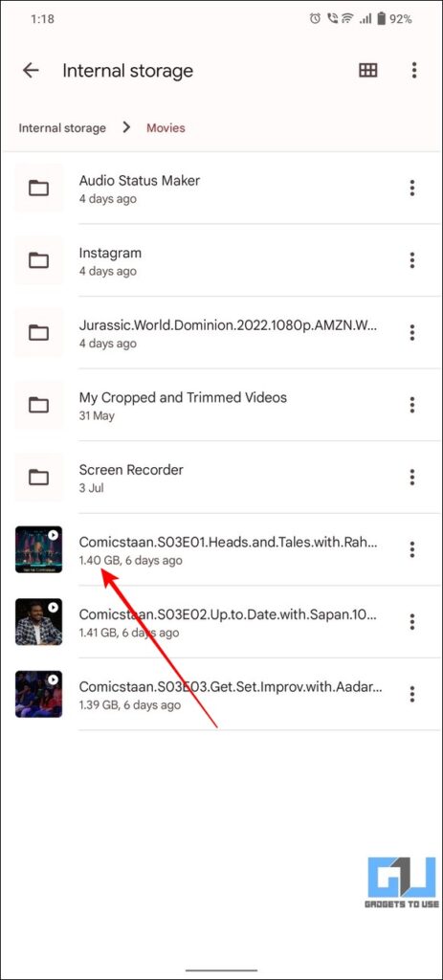Open three-dot menu for My Cropped and Trimmed Videos
The height and width of the screenshot is (980, 443).
tap(411, 405)
